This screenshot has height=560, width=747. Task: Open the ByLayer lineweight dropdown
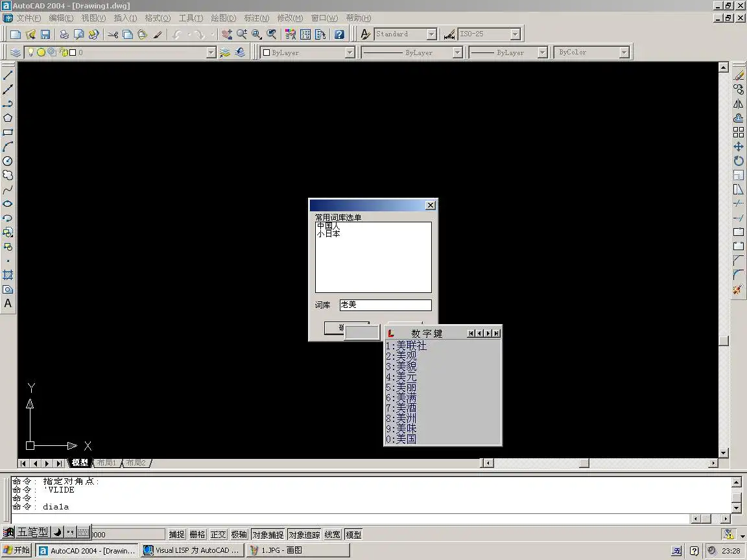[x=542, y=53]
